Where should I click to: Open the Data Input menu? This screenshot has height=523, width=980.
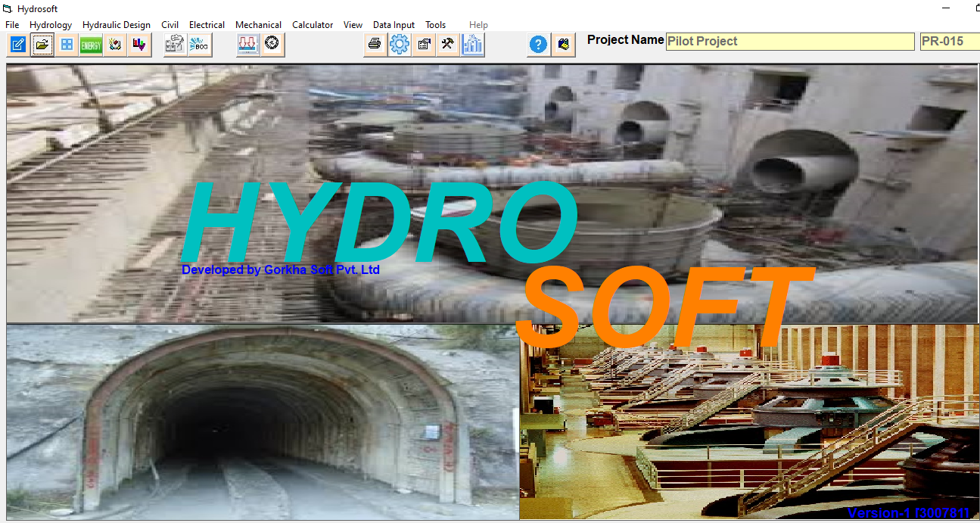tap(394, 25)
